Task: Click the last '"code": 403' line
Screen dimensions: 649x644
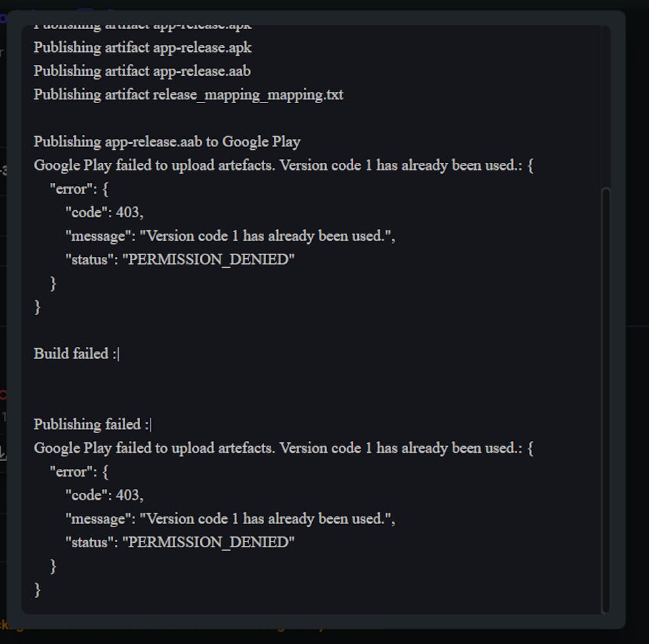Action: point(104,495)
